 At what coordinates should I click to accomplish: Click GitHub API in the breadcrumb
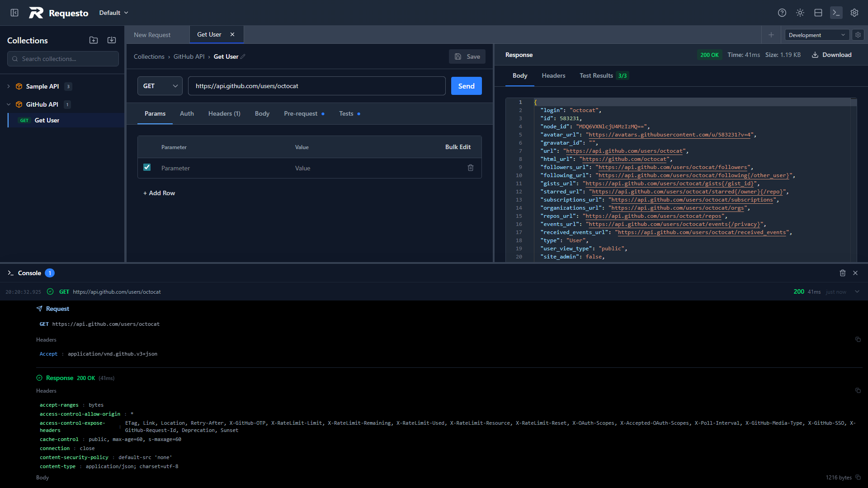point(189,56)
